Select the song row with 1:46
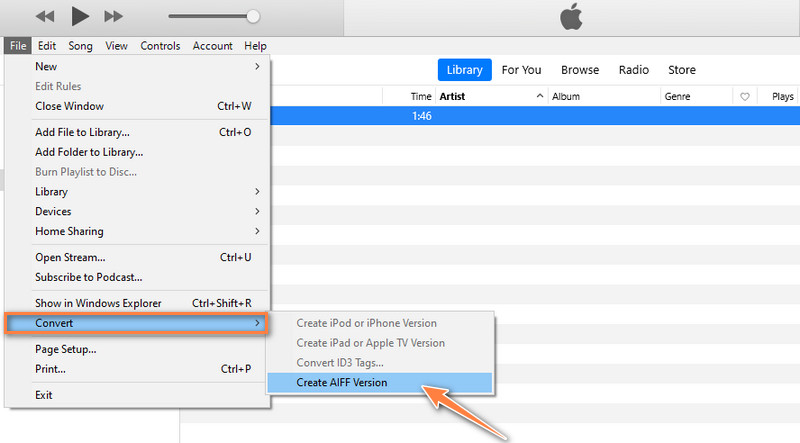800x443 pixels. 535,116
